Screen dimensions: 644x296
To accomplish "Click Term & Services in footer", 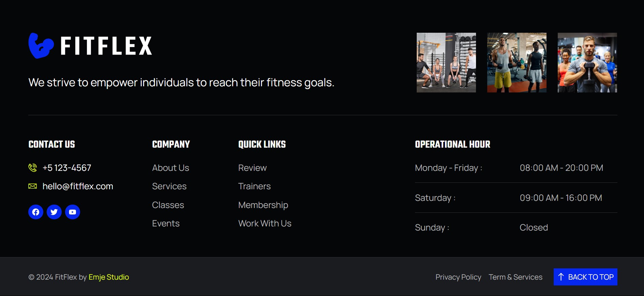I will [x=516, y=277].
